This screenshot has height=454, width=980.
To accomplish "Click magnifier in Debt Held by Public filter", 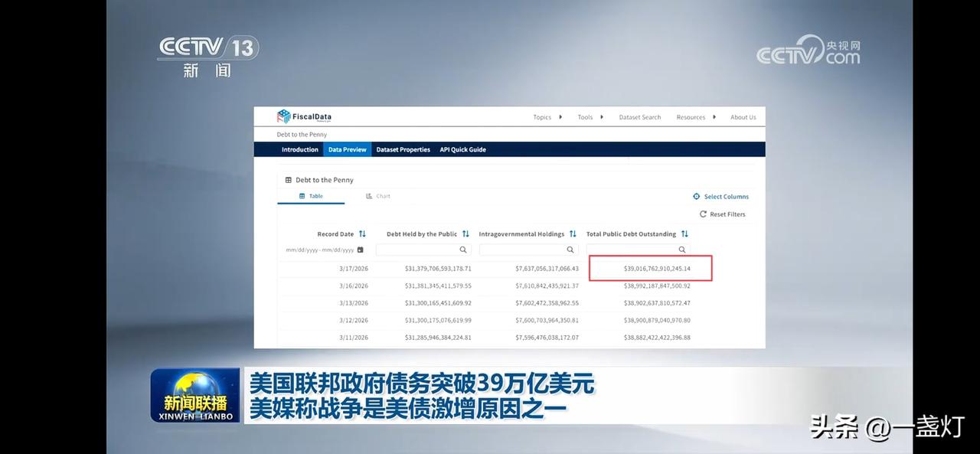I will [x=463, y=250].
